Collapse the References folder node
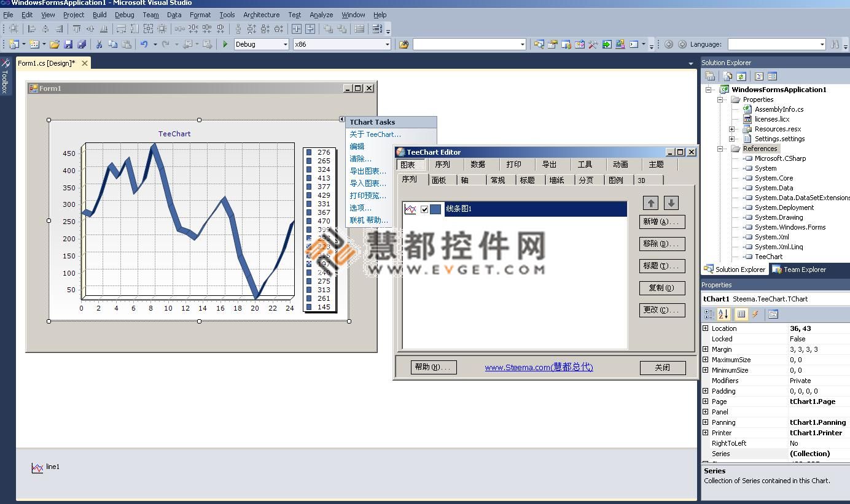This screenshot has width=850, height=504. pyautogui.click(x=720, y=149)
